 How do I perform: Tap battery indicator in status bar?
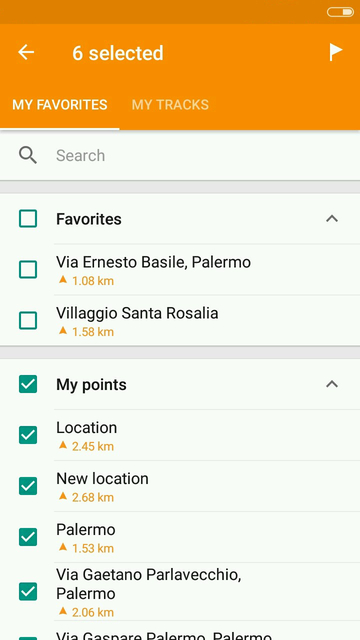[x=340, y=12]
